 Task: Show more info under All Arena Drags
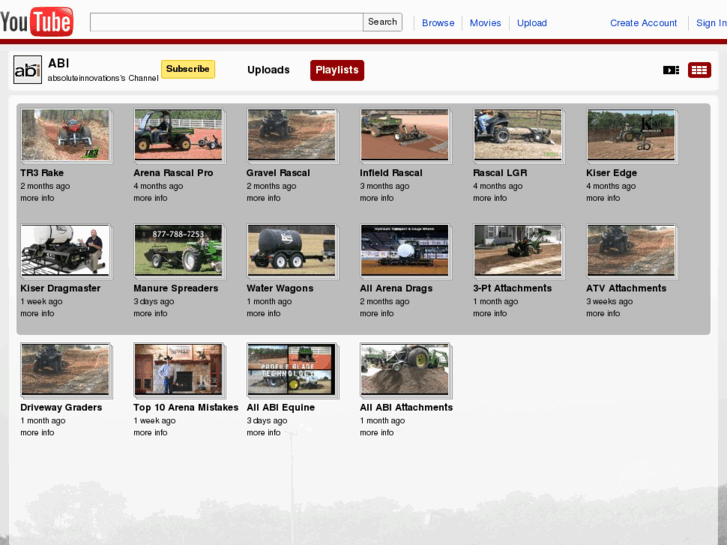coord(376,314)
